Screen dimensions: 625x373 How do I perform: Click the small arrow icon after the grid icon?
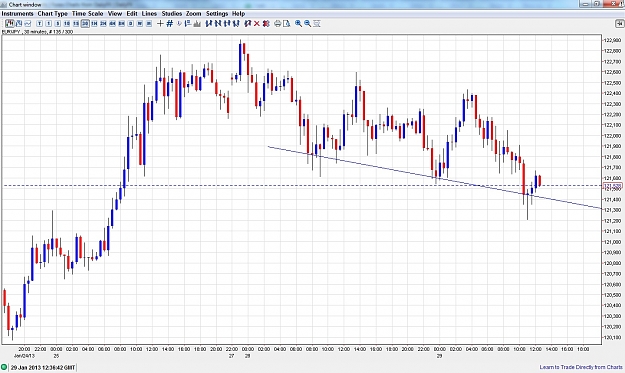click(x=179, y=24)
